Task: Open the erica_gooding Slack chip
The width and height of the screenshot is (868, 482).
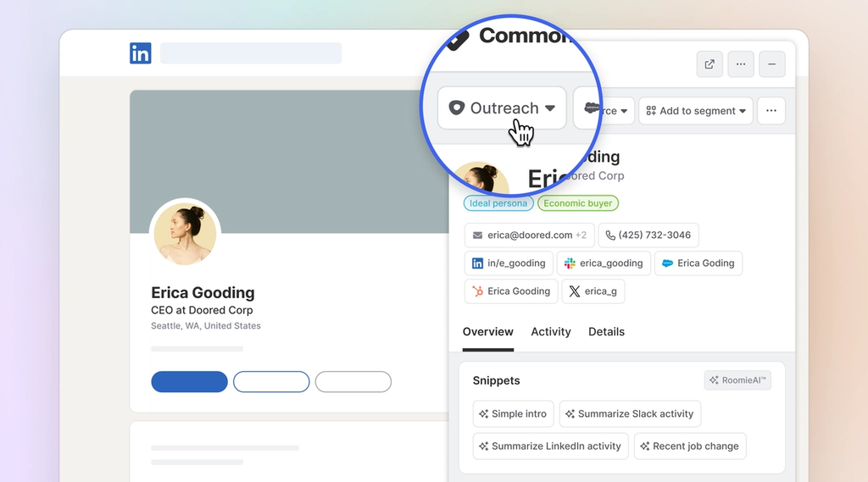Action: 604,263
